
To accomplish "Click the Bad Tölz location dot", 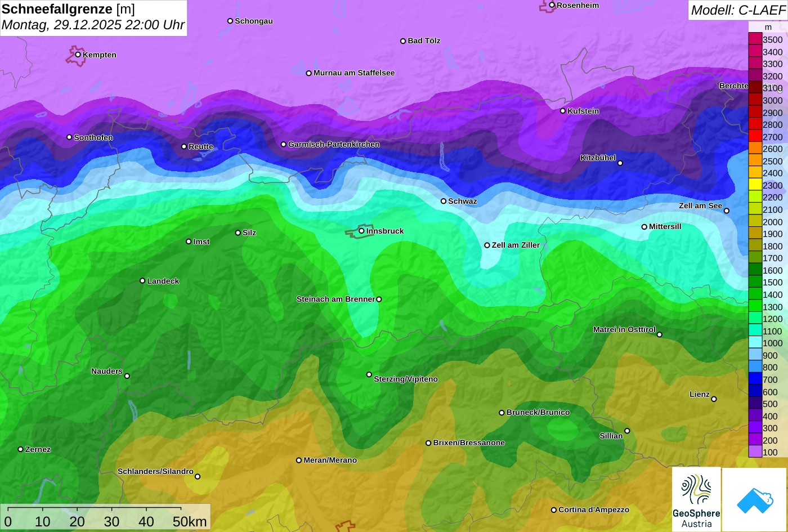I will pos(403,41).
